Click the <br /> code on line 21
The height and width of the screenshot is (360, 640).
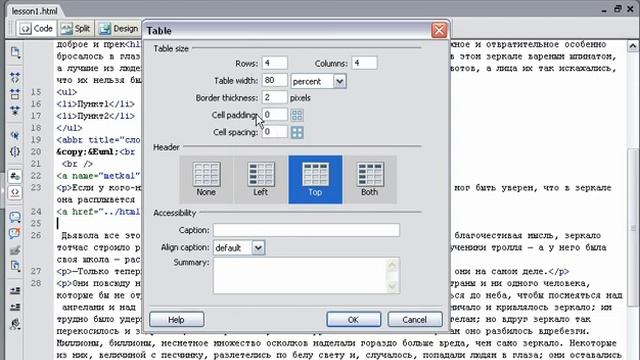point(77,164)
